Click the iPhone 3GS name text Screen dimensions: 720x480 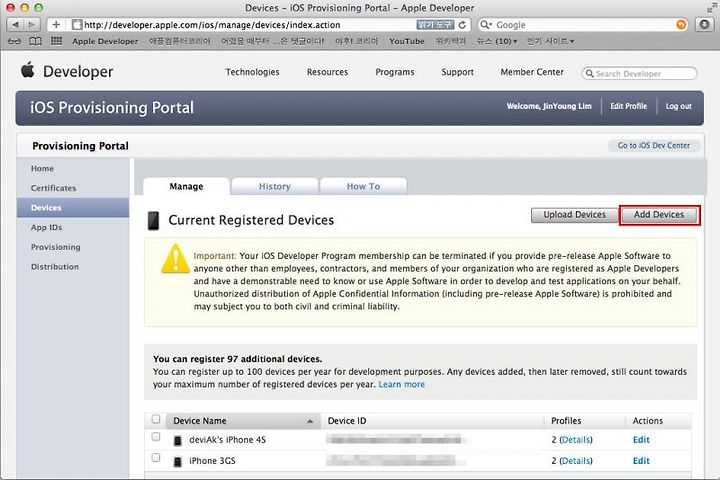coord(212,461)
